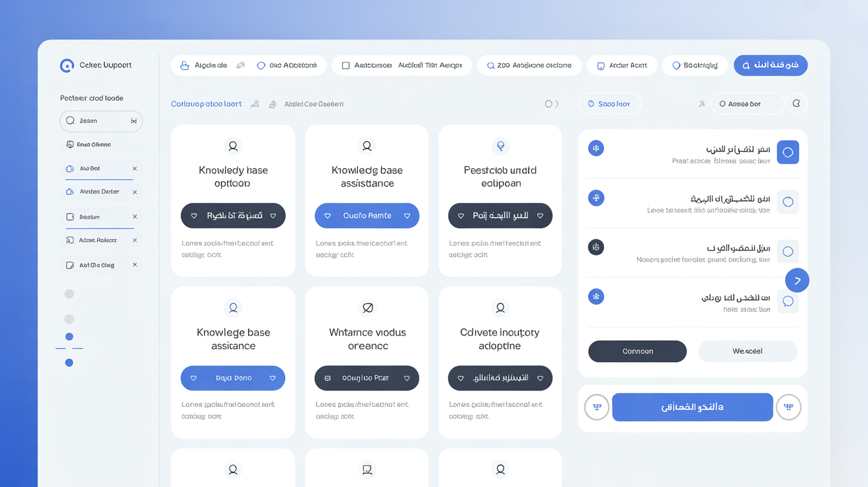Open the Acder Acint tab chip
868x487 pixels.
point(622,66)
